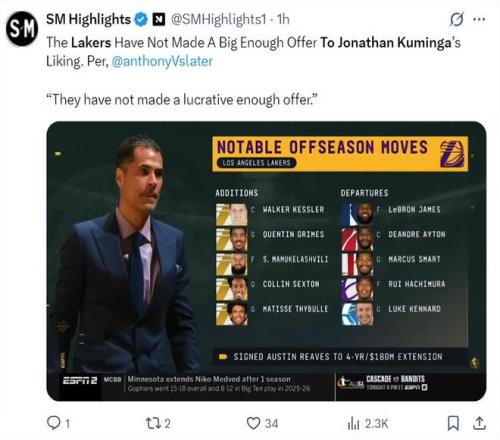
Task: Click the 1h timestamp
Action: (283, 20)
